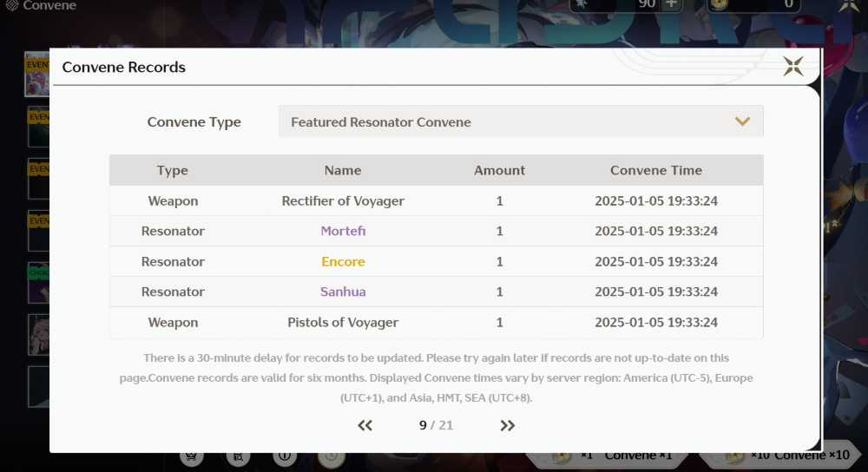The height and width of the screenshot is (472, 868).
Task: Go to previous records page
Action: point(365,425)
